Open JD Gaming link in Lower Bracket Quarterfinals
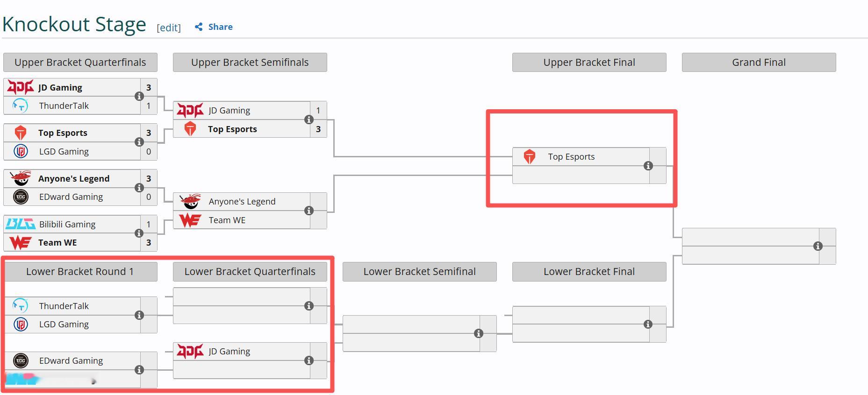This screenshot has height=395, width=868. tap(230, 351)
